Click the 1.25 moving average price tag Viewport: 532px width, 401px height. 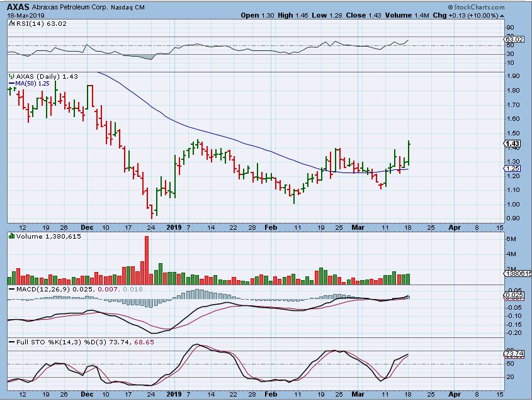(511, 169)
